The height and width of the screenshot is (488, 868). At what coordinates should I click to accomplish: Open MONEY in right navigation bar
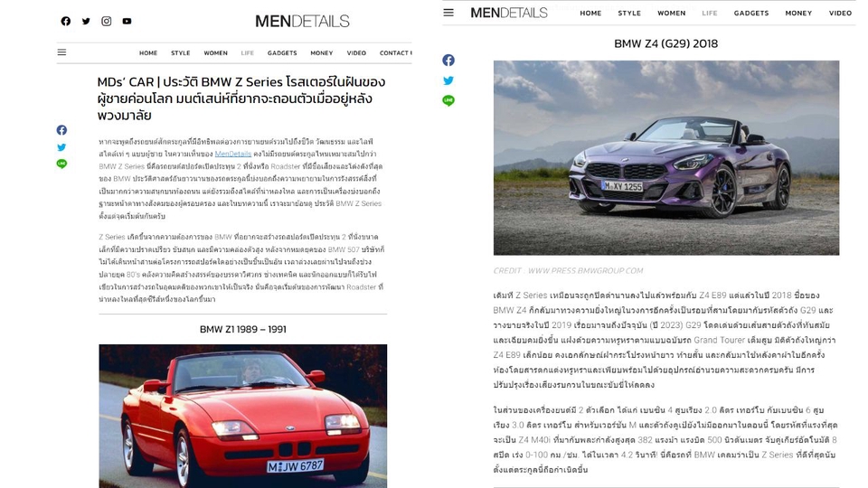pos(798,14)
